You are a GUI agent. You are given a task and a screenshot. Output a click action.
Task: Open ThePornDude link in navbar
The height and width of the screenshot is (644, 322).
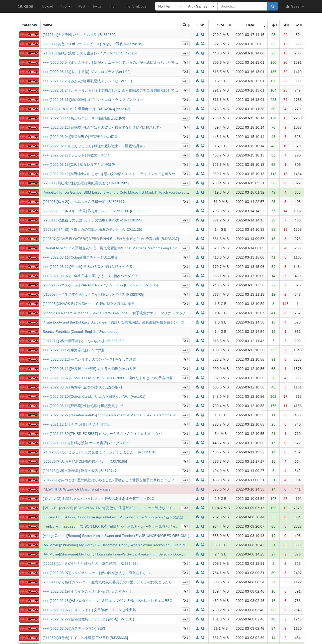[135, 6]
